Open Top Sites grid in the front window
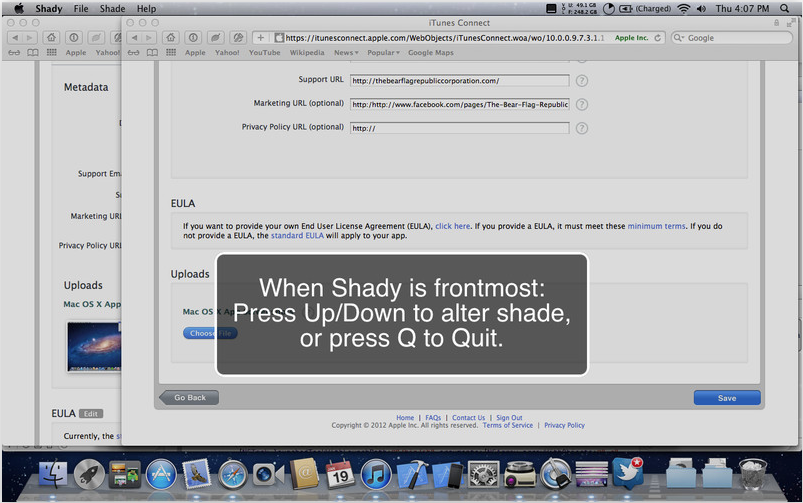The height and width of the screenshot is (503, 803). 171,53
